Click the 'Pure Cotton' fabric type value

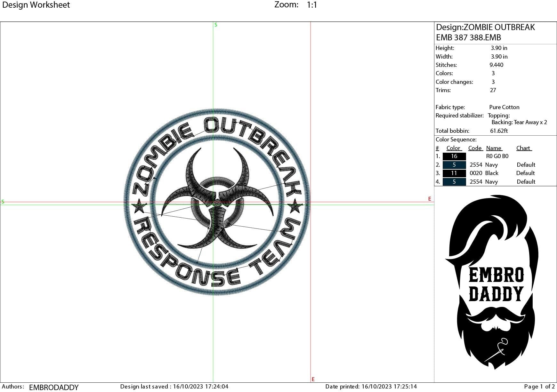504,107
